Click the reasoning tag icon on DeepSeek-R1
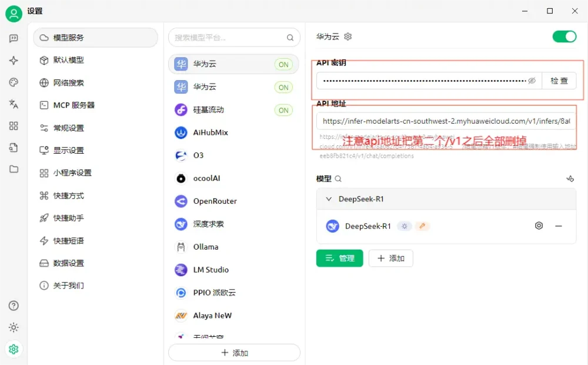 pos(405,226)
